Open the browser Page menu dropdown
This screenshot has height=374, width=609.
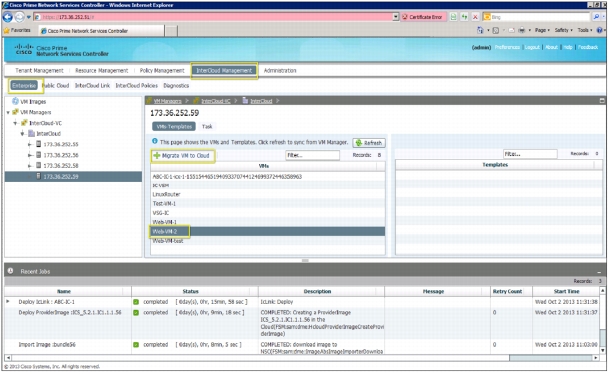pos(542,30)
